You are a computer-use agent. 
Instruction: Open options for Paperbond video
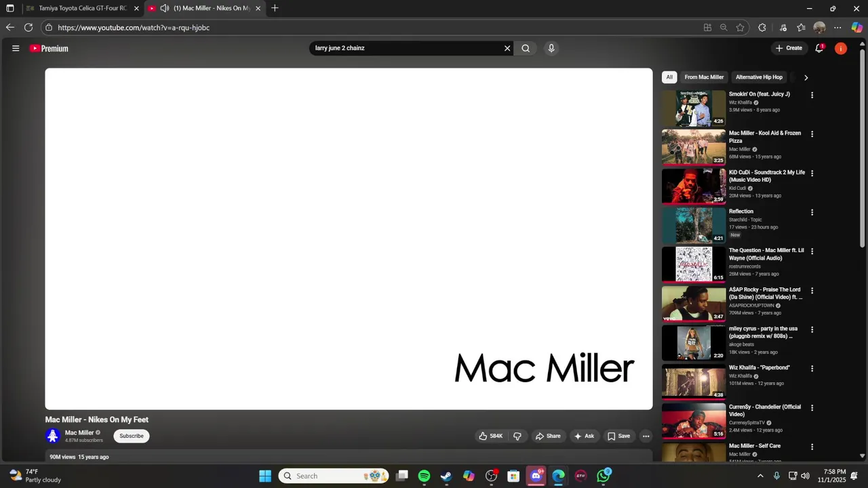[x=812, y=369]
